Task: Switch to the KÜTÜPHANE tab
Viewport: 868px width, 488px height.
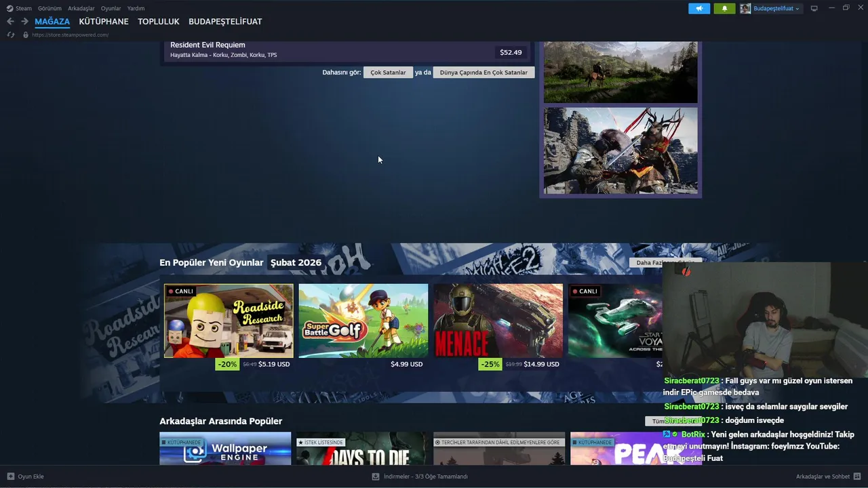Action: [x=104, y=22]
